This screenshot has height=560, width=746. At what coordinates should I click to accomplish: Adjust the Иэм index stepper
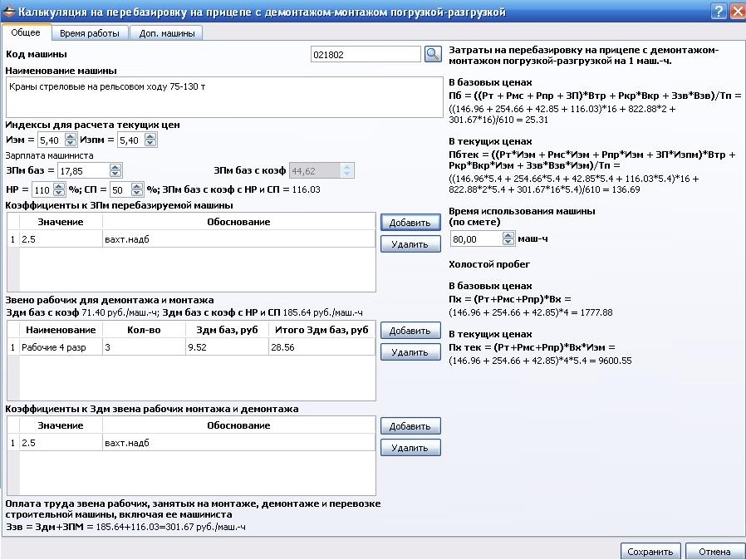(70, 140)
